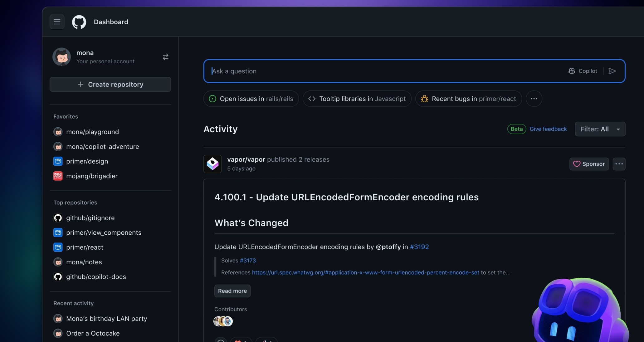
Task: Open primer/react in Top repositories
Action: point(85,247)
